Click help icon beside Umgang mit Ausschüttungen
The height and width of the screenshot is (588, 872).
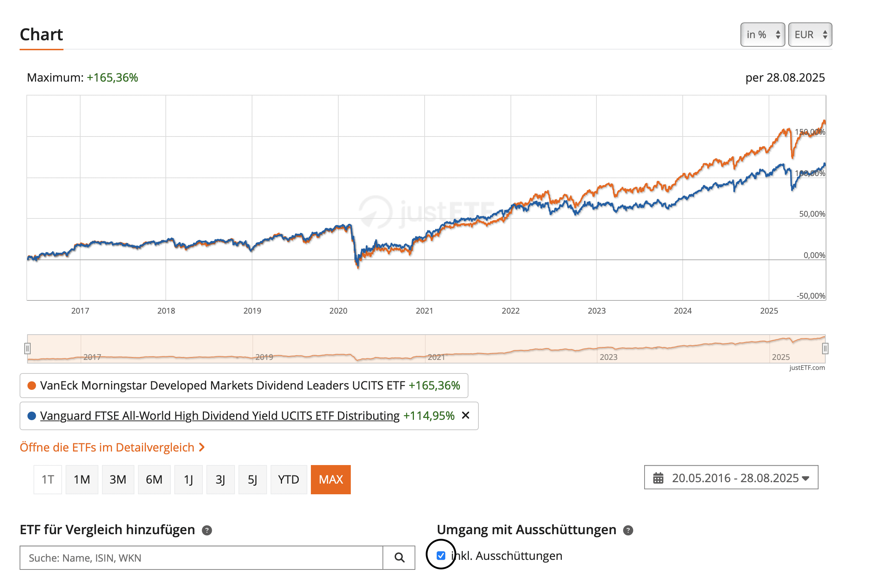click(x=628, y=530)
